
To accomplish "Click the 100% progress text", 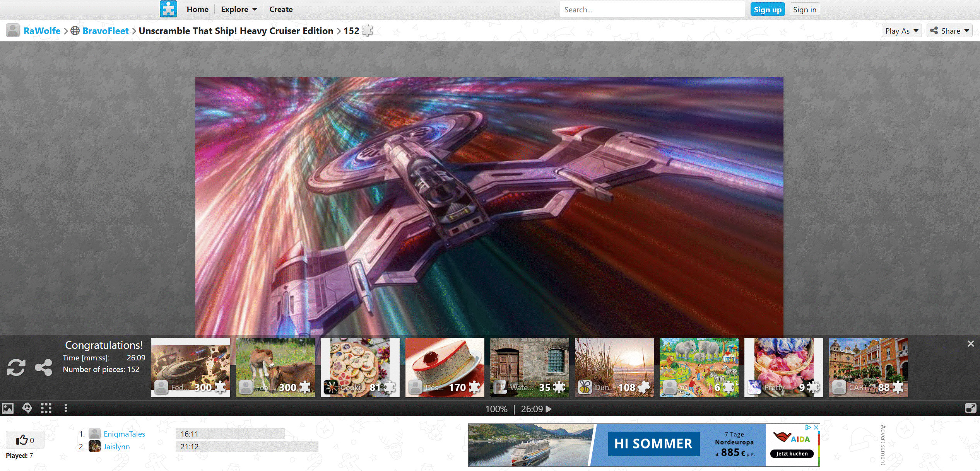I will point(496,409).
